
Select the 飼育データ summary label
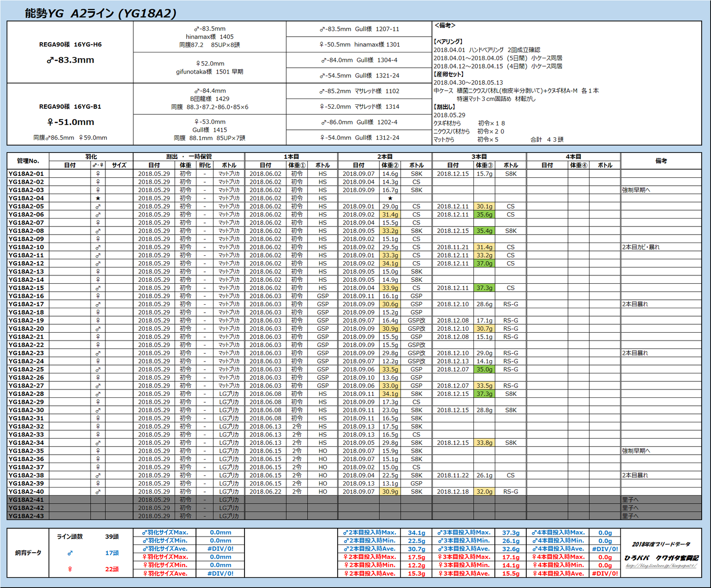[x=28, y=553]
